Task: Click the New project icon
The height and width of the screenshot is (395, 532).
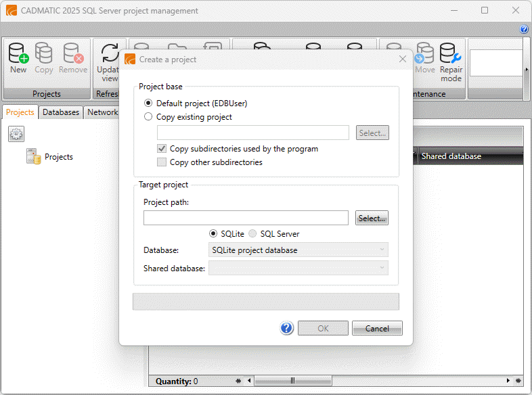Action: (x=18, y=53)
